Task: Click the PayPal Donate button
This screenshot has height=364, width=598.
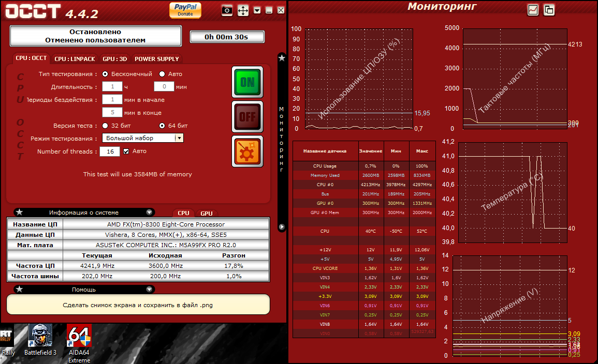Action: tap(185, 10)
